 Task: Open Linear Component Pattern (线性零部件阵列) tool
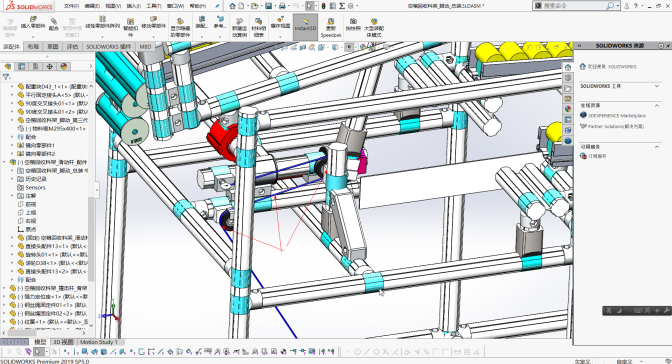[x=102, y=22]
